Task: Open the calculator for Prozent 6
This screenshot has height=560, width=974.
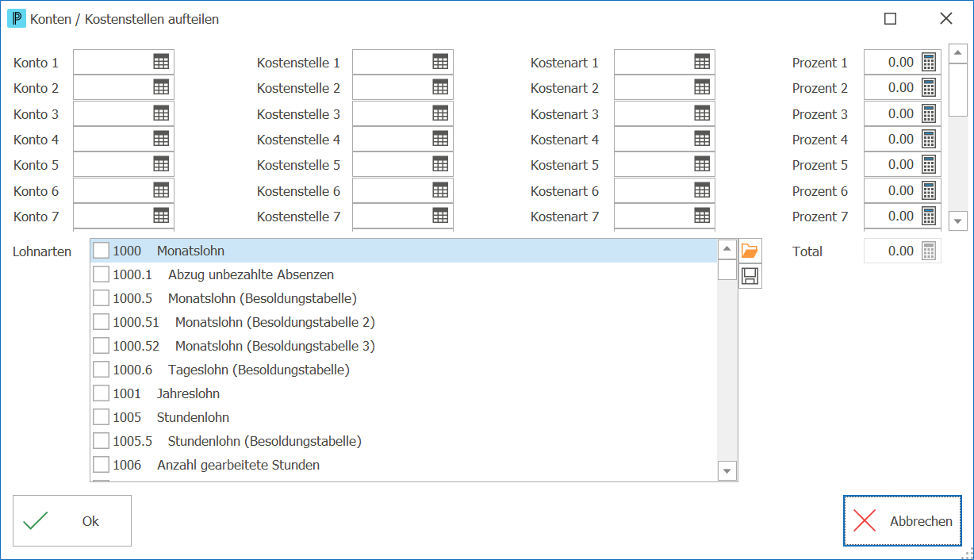Action: [x=929, y=190]
